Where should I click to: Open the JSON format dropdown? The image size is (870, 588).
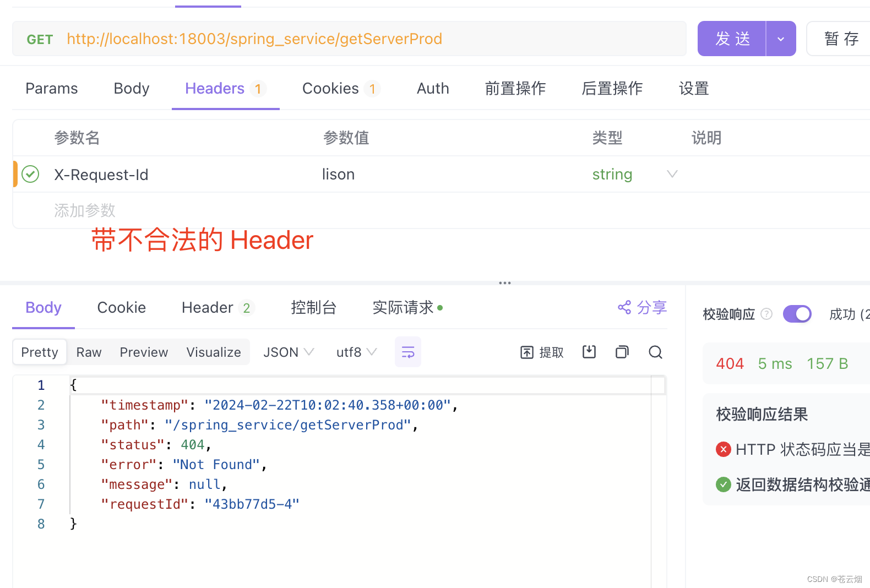(289, 352)
